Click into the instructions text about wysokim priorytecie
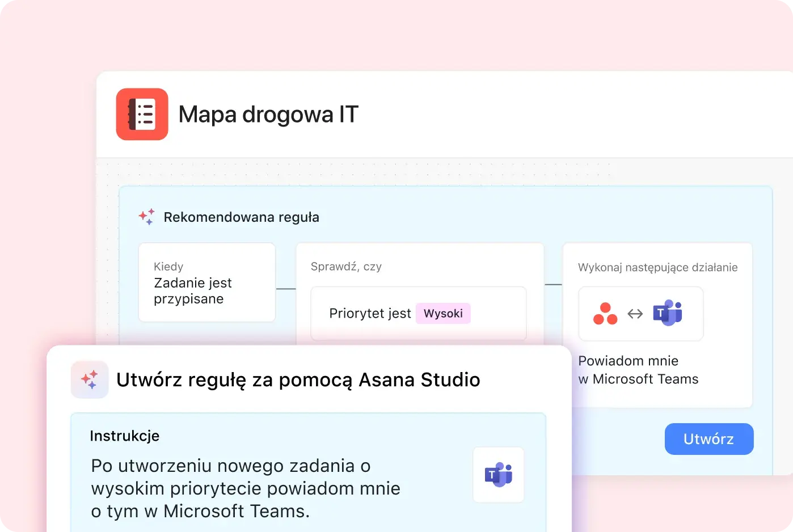The height and width of the screenshot is (532, 793). (x=246, y=488)
